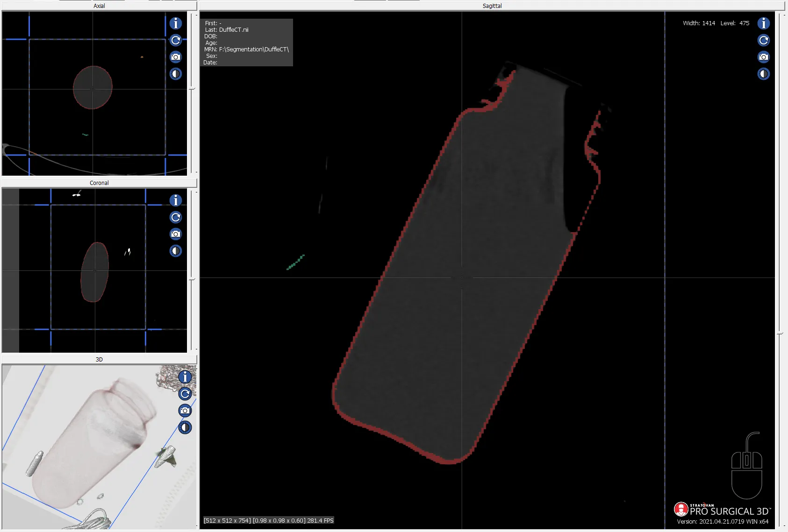Screen dimensions: 788x532
Task: Click the info icon in Axial view
Action: [x=176, y=23]
